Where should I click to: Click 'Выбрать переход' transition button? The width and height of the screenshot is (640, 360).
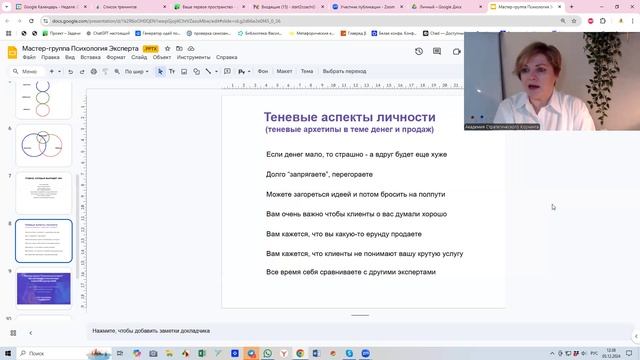344,71
